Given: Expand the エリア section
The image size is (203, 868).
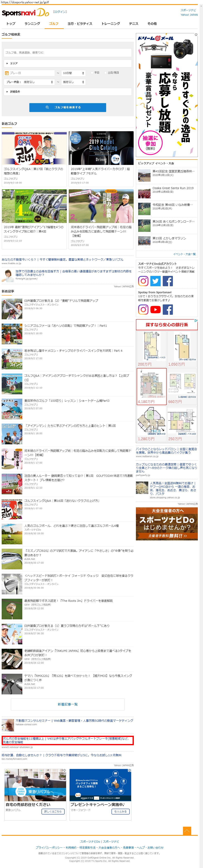Looking at the screenshot, I should [68, 63].
